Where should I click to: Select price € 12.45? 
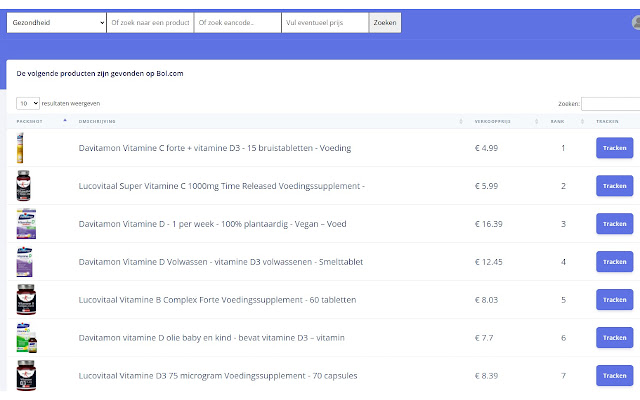pos(489,262)
